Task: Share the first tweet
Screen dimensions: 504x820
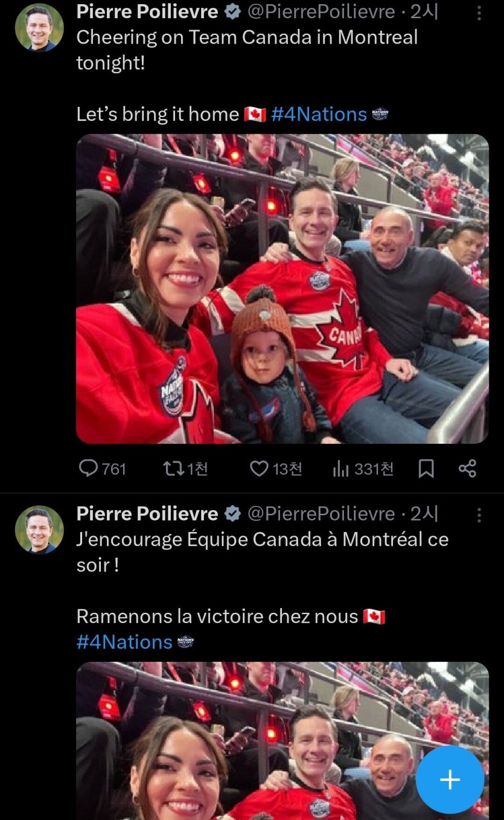Action: coord(467,469)
